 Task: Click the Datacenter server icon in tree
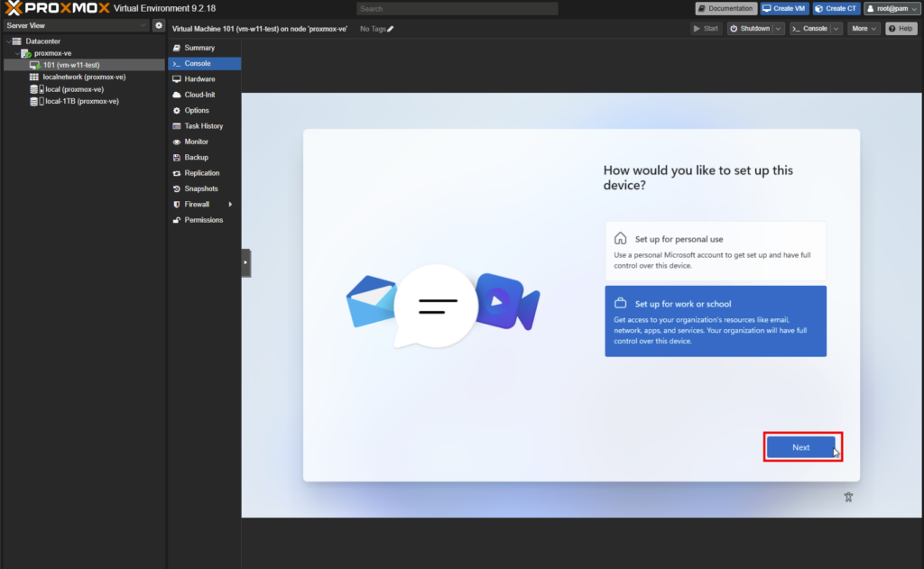(17, 41)
